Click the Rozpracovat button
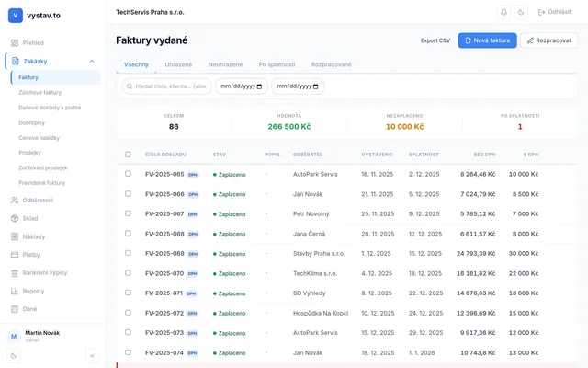The width and height of the screenshot is (588, 368). [549, 40]
